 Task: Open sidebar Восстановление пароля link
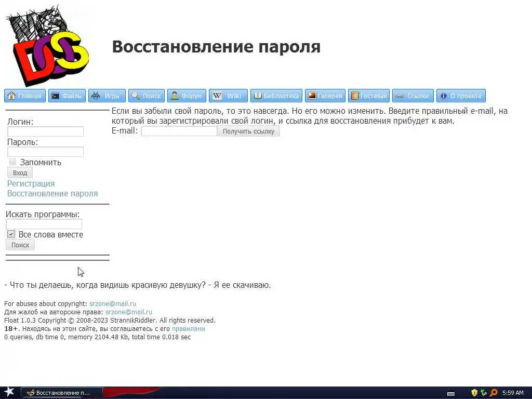(52, 194)
